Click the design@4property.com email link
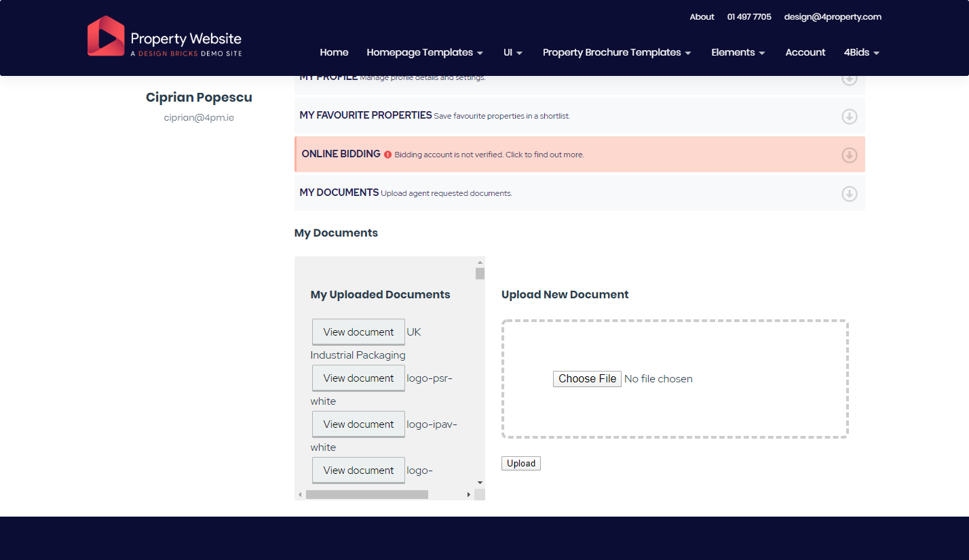 833,17
